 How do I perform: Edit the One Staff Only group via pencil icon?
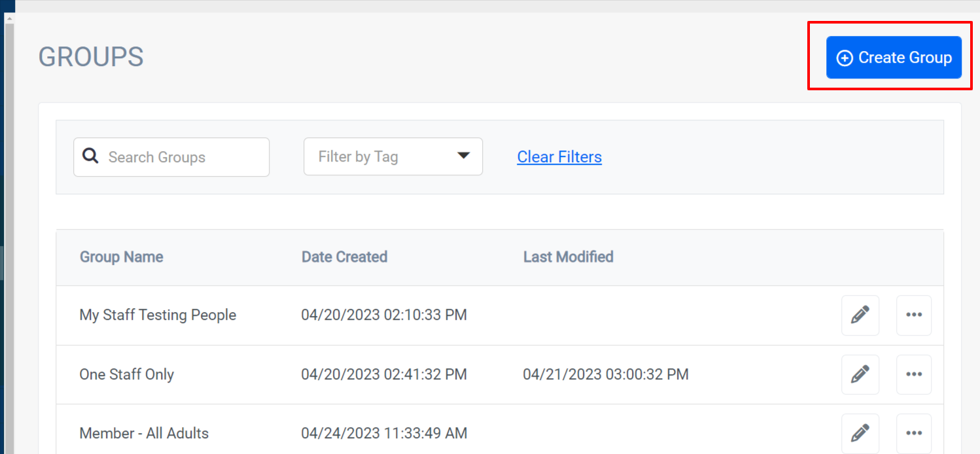point(860,374)
